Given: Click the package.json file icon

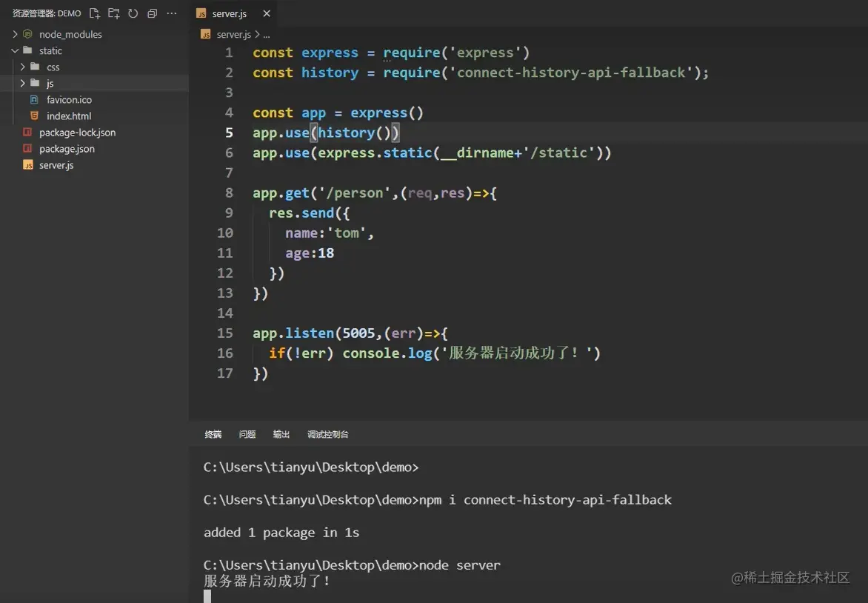Looking at the screenshot, I should click(x=27, y=148).
